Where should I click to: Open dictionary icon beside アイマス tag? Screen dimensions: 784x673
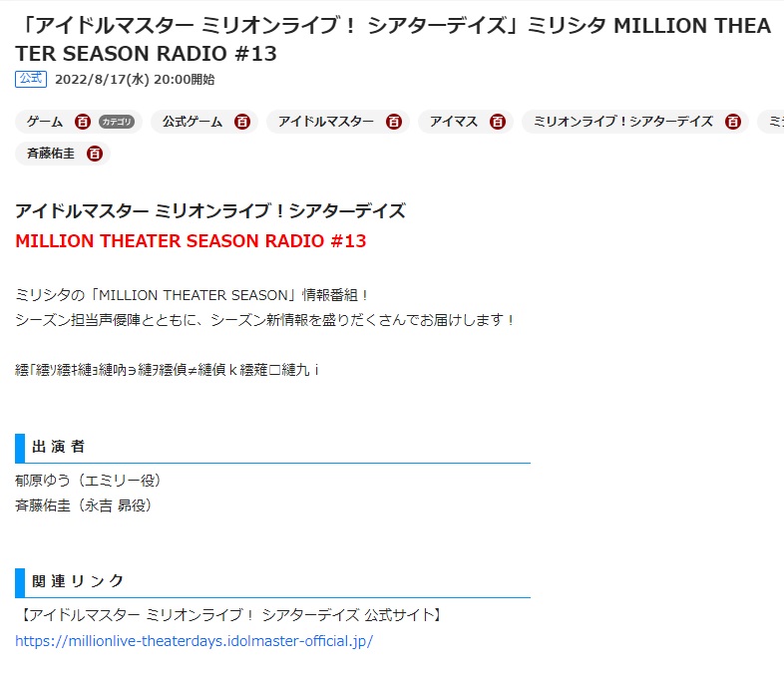click(x=497, y=122)
